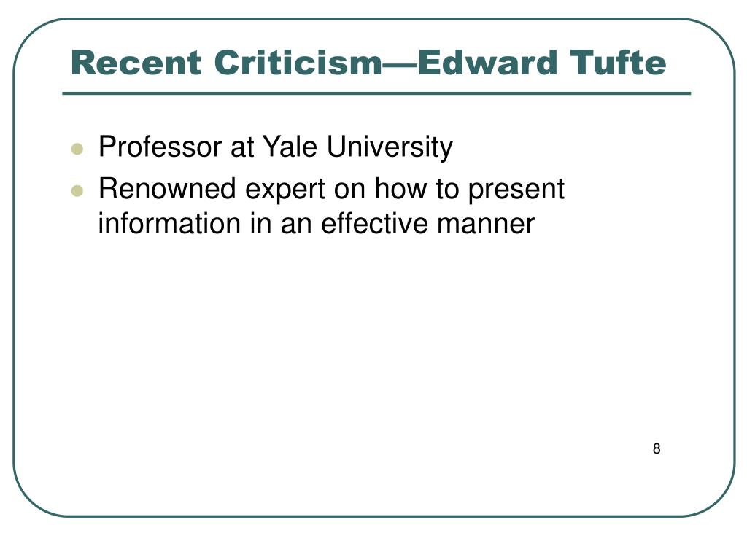This screenshot has height=560, width=747.
Task: Click the word "expert" in second bullet
Action: pos(285,189)
